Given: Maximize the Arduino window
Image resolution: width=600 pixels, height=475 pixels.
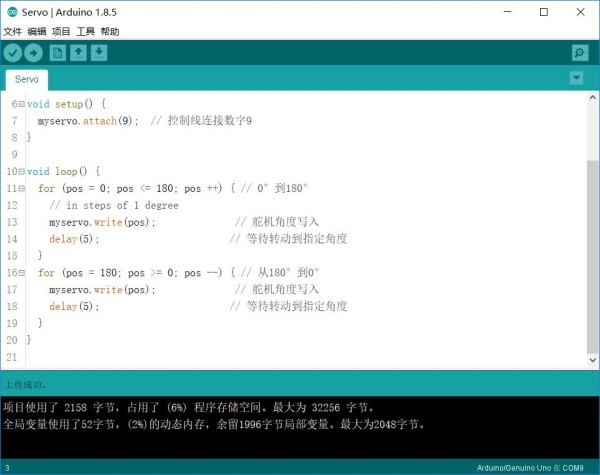Looking at the screenshot, I should pyautogui.click(x=544, y=12).
